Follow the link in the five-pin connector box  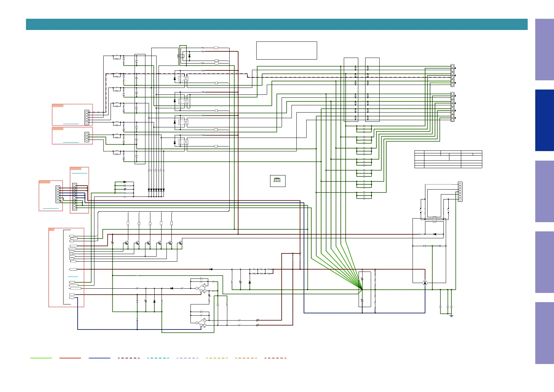(71, 124)
